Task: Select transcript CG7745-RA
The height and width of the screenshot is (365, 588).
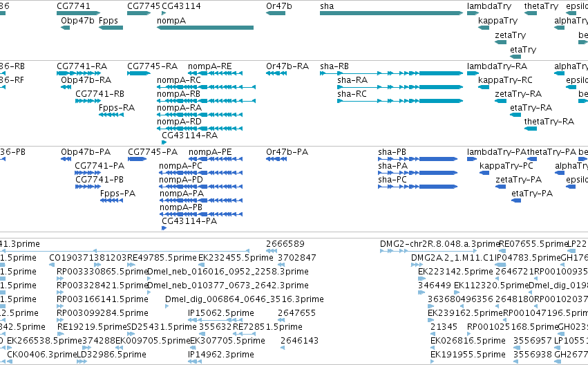Action: 152,66
